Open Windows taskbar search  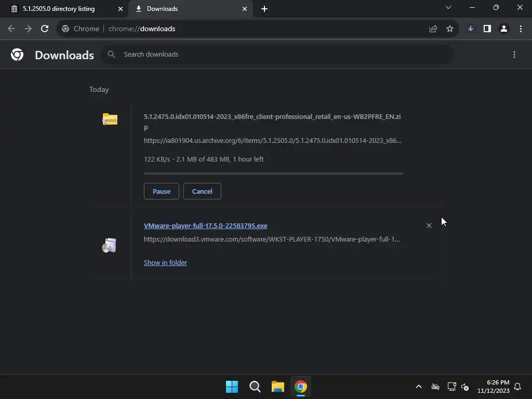coord(255,387)
